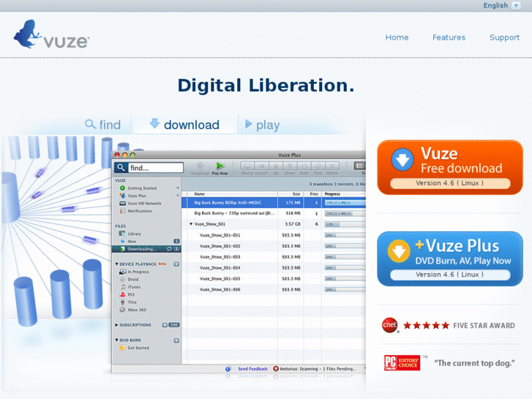
Task: Click the Stop toolbar icon
Action: click(x=318, y=165)
